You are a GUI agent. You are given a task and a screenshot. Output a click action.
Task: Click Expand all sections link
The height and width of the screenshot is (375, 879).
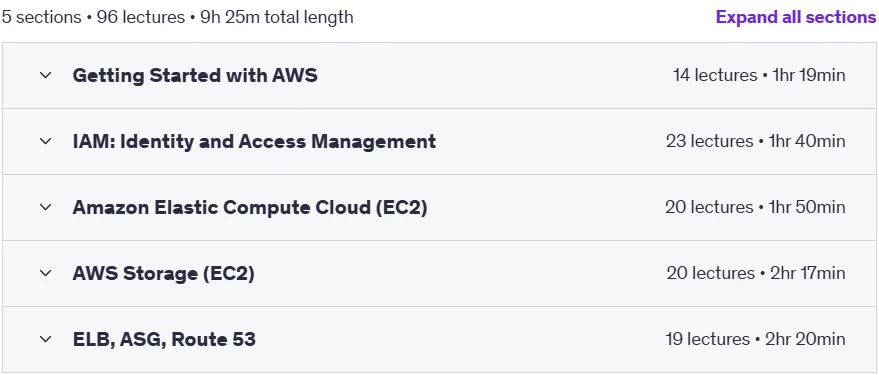click(x=795, y=17)
